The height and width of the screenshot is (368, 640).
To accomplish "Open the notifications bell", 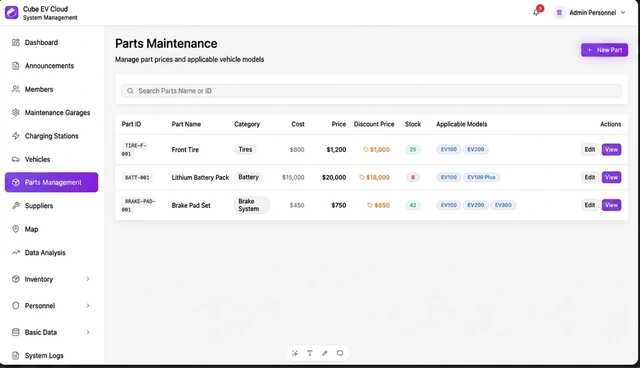I will (536, 13).
